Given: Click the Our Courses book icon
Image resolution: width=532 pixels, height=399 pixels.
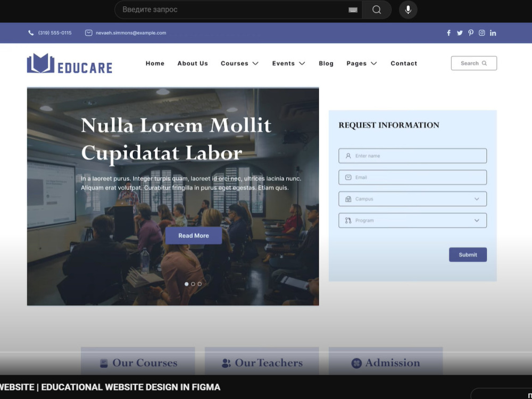Looking at the screenshot, I should pyautogui.click(x=104, y=363).
